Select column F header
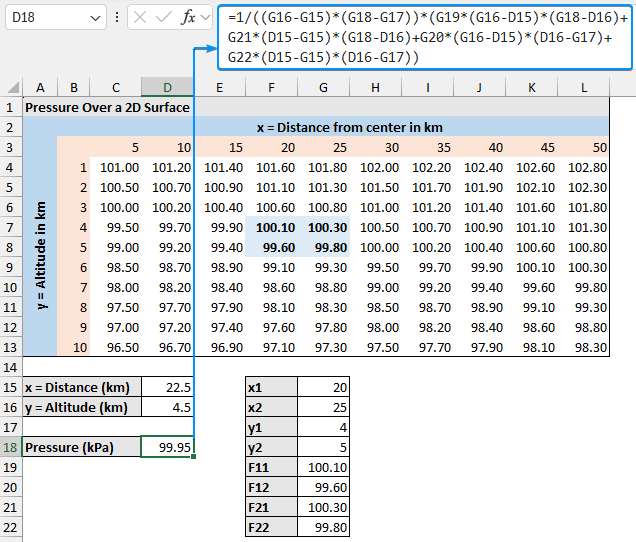Viewport: 636px width, 542px height. pyautogui.click(x=271, y=87)
